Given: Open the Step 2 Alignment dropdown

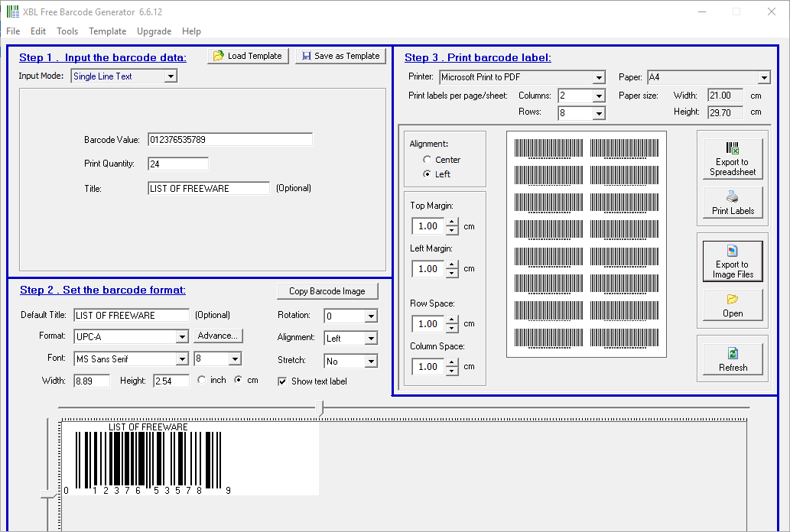Looking at the screenshot, I should [371, 339].
